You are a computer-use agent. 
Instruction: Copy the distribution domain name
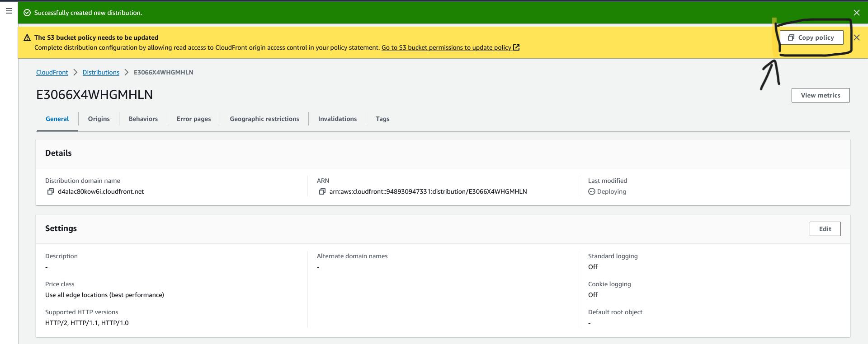[x=51, y=191]
